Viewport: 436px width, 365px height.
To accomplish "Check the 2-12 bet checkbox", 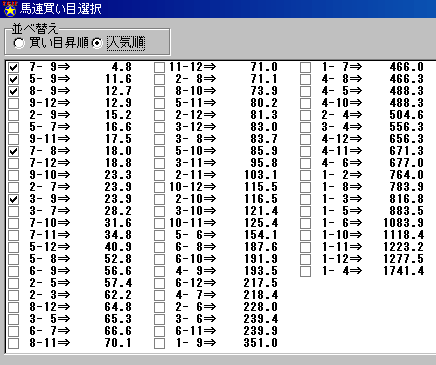I will [x=159, y=115].
